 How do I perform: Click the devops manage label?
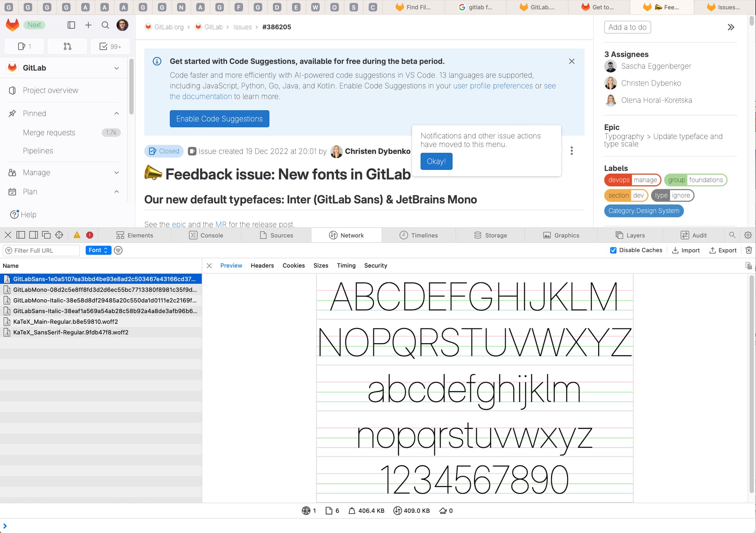(632, 180)
